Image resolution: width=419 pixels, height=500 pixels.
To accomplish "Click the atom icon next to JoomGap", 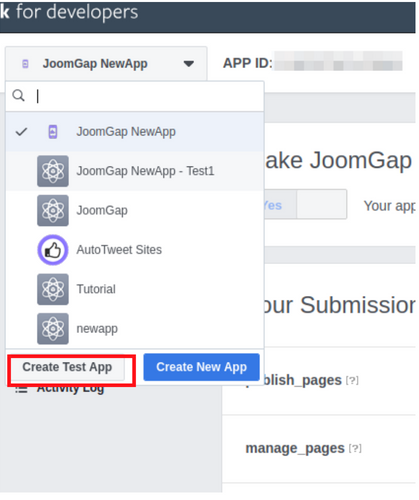I will [x=53, y=210].
